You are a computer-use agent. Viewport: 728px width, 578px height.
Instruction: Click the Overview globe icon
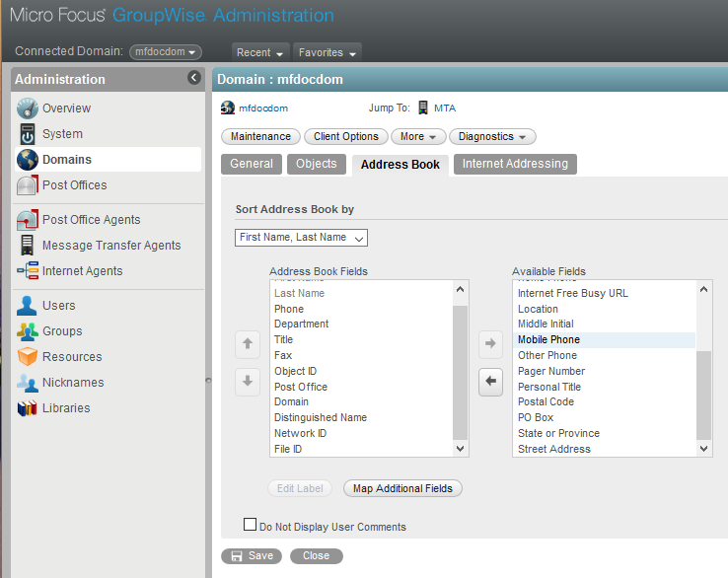pos(27,108)
